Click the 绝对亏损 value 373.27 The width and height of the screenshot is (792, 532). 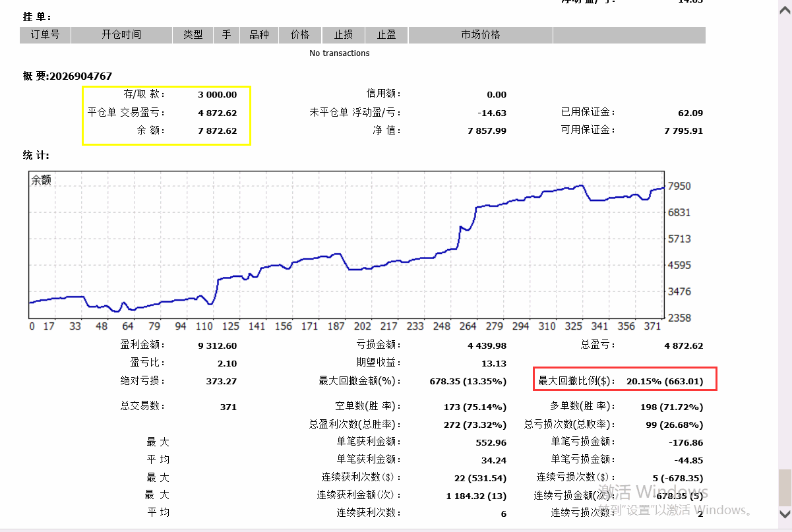221,381
